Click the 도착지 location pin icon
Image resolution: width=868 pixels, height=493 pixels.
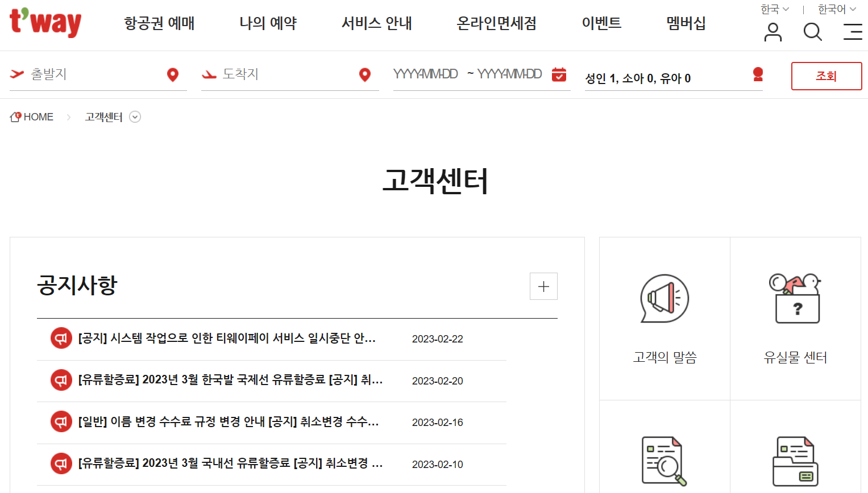click(364, 74)
